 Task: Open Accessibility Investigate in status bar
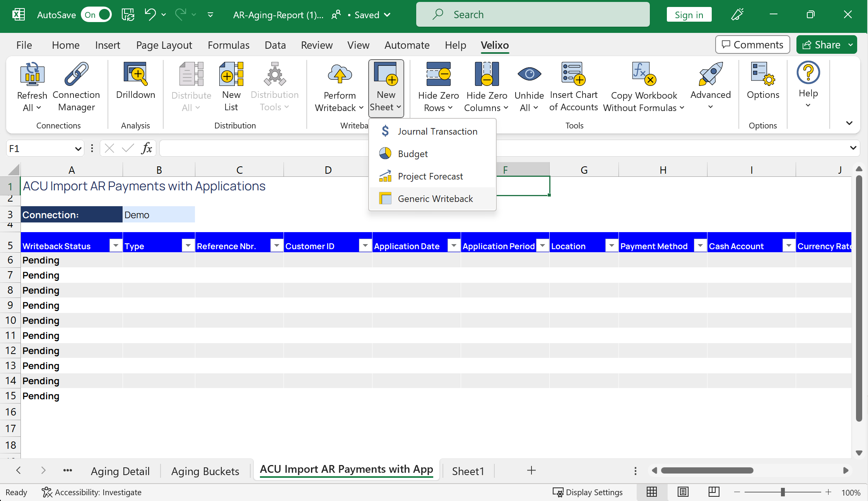point(91,492)
